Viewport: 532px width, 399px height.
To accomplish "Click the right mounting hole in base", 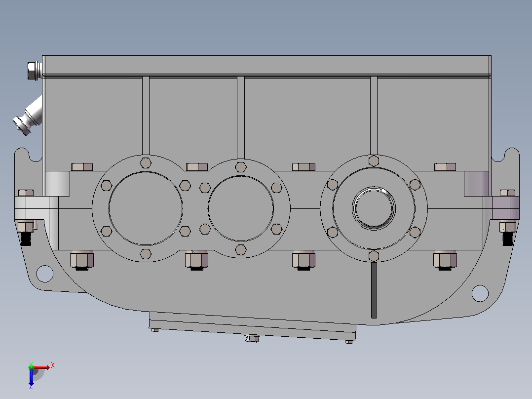I will tap(480, 293).
